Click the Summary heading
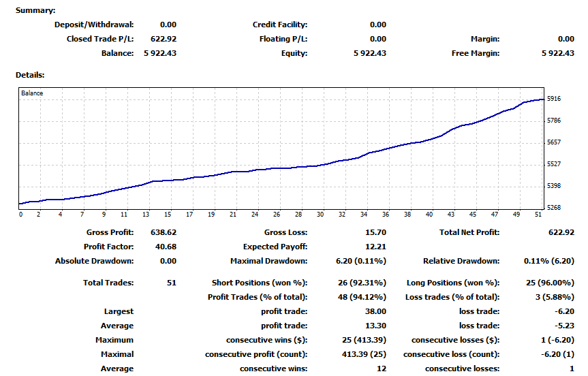The height and width of the screenshot is (376, 588). pyautogui.click(x=35, y=10)
